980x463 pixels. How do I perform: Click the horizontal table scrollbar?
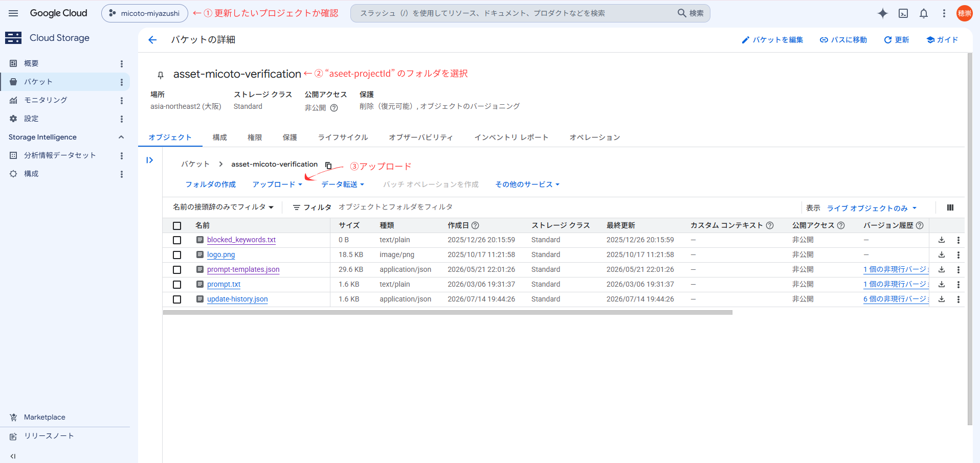click(x=448, y=312)
